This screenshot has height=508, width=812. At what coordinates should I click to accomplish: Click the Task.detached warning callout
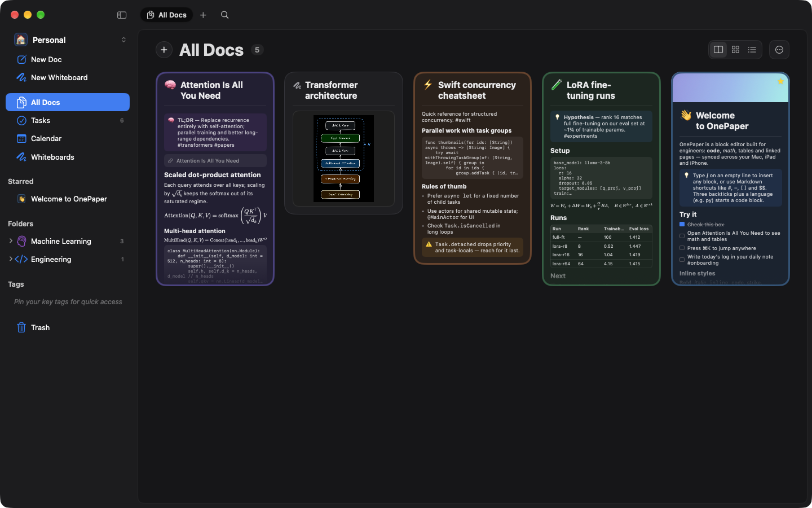pyautogui.click(x=473, y=247)
